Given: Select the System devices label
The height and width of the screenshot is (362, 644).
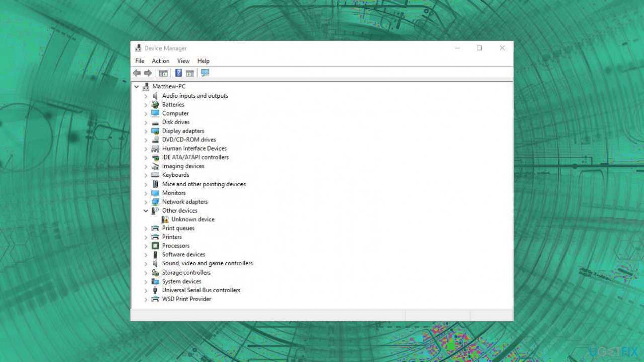Looking at the screenshot, I should [x=182, y=282].
